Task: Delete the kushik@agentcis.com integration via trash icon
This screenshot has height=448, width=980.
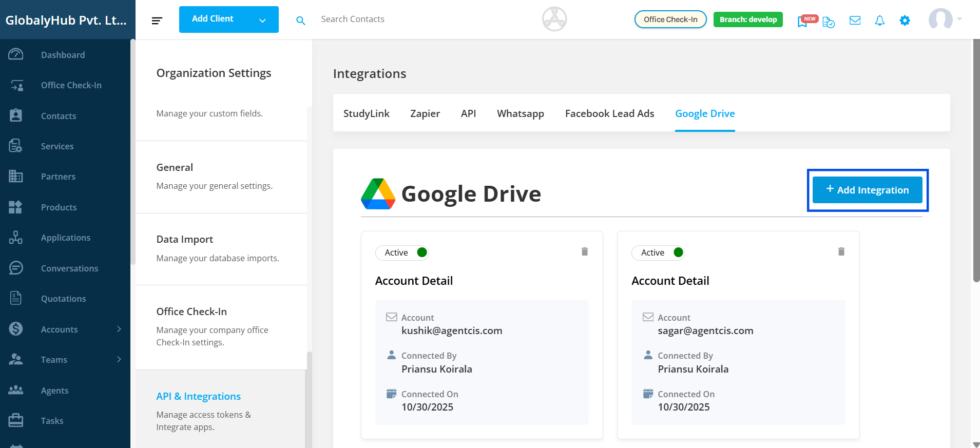Action: [584, 251]
